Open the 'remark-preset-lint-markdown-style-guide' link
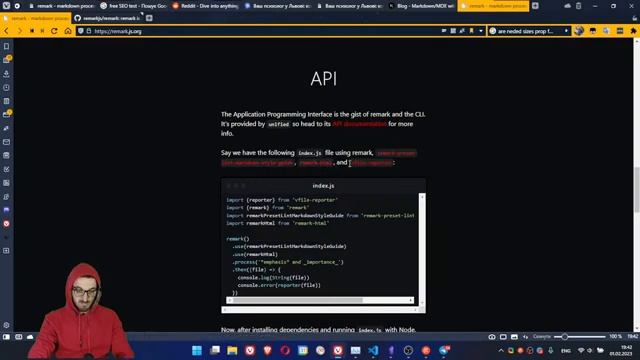This screenshot has width=640, height=360. tap(319, 158)
